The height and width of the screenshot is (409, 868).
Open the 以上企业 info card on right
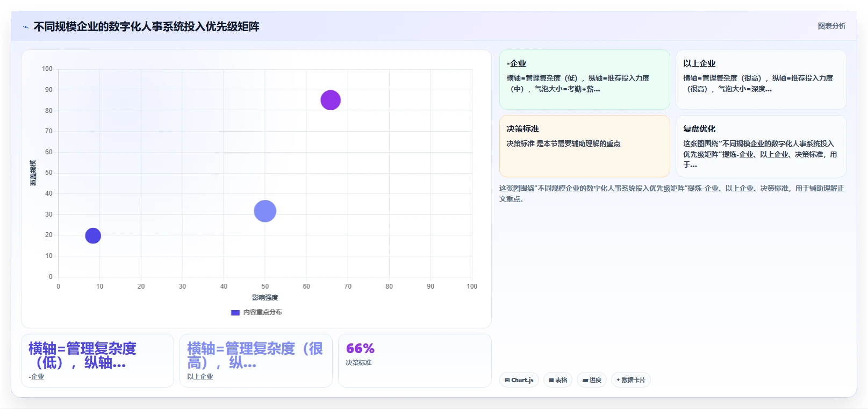coord(761,80)
